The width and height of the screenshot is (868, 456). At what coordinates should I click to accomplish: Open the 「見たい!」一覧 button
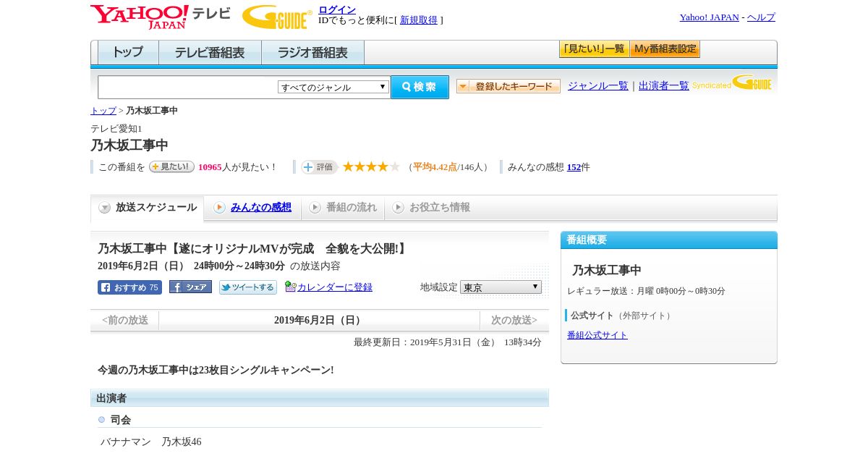pyautogui.click(x=594, y=49)
